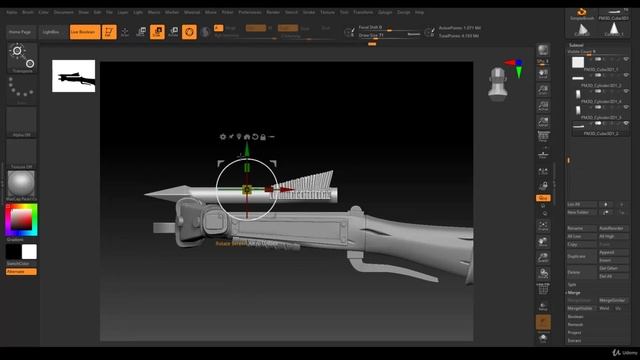Viewport: 640px width, 360px height.
Task: Toggle Line Fill PolyF display
Action: [543, 289]
